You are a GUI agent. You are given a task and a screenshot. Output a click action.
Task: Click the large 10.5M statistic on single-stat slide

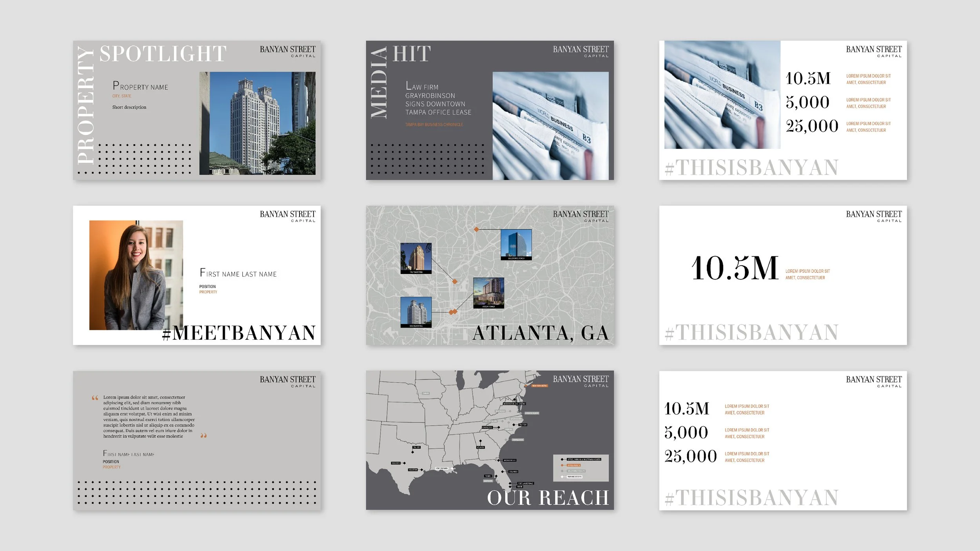[735, 268]
